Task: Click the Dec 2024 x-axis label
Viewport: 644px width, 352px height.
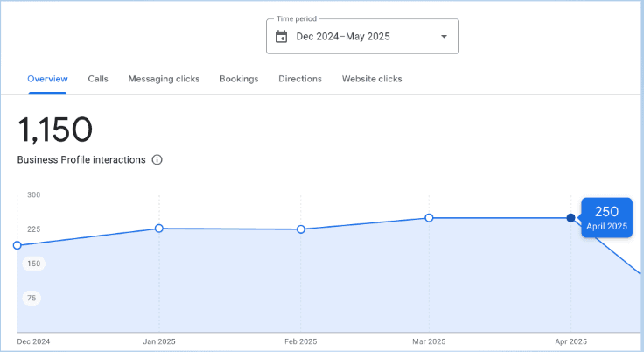Action: coord(33,341)
